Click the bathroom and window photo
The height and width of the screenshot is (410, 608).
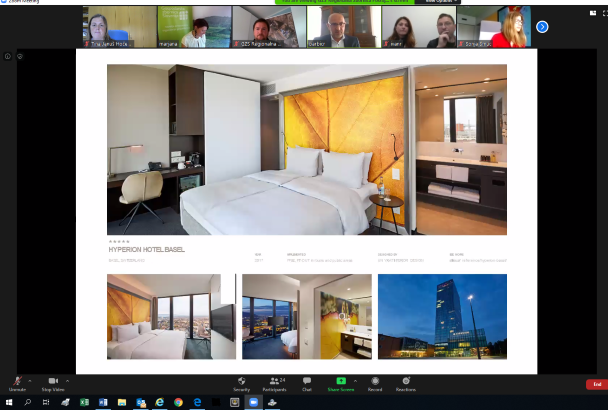click(307, 317)
